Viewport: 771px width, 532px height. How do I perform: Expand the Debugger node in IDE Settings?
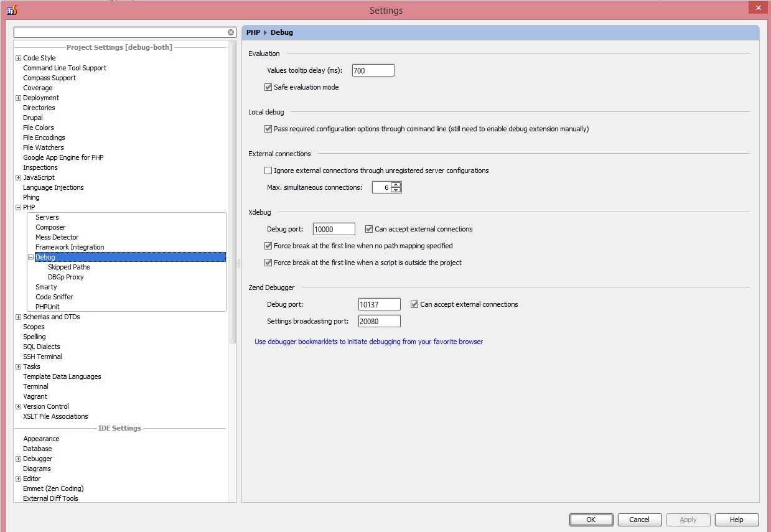(x=18, y=459)
